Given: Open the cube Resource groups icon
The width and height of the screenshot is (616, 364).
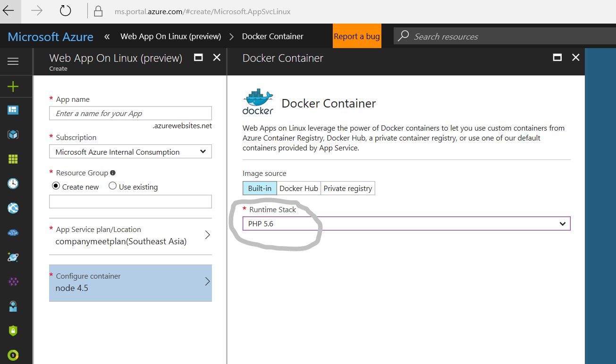Looking at the screenshot, I should point(13,134).
